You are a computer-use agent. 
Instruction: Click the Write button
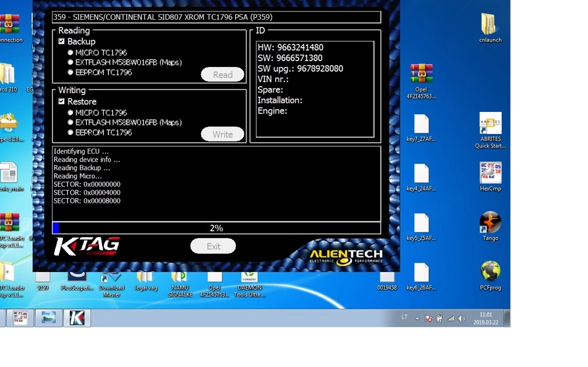[223, 134]
